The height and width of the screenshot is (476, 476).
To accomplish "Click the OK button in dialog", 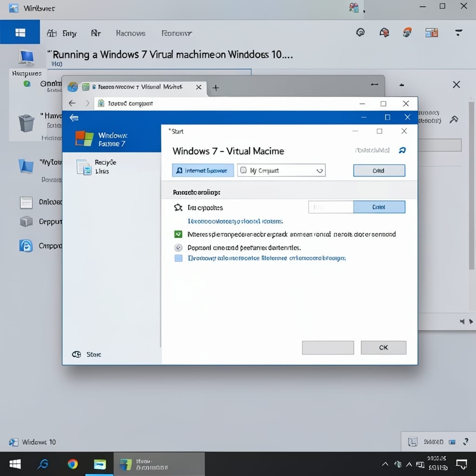I will point(383,348).
